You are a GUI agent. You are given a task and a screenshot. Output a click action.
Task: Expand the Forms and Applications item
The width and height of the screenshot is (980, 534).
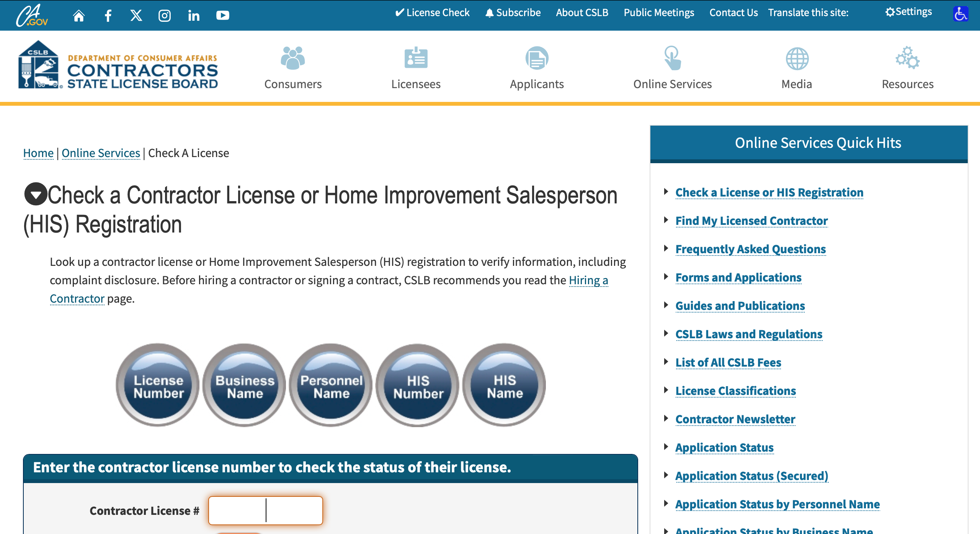(x=738, y=277)
